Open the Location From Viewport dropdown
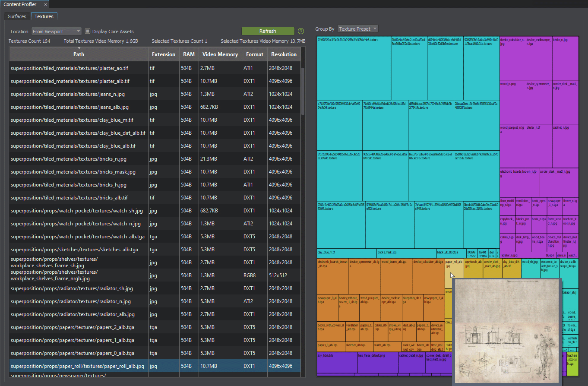This screenshot has width=588, height=386. [57, 31]
